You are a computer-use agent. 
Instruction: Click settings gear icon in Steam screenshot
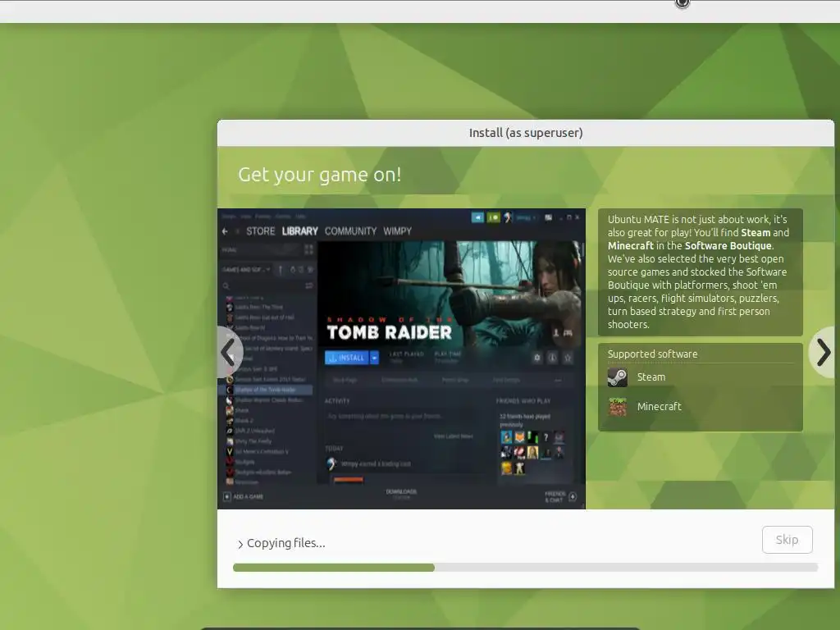[536, 358]
